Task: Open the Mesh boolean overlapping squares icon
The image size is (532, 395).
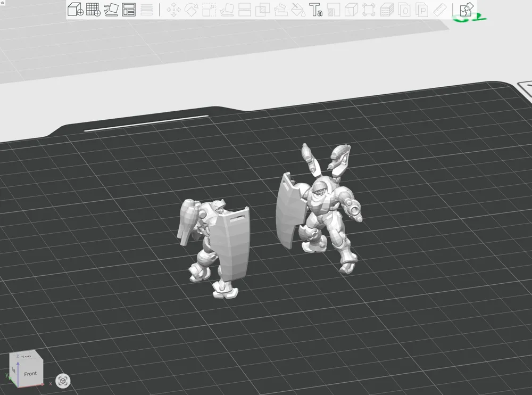Action: point(262,10)
